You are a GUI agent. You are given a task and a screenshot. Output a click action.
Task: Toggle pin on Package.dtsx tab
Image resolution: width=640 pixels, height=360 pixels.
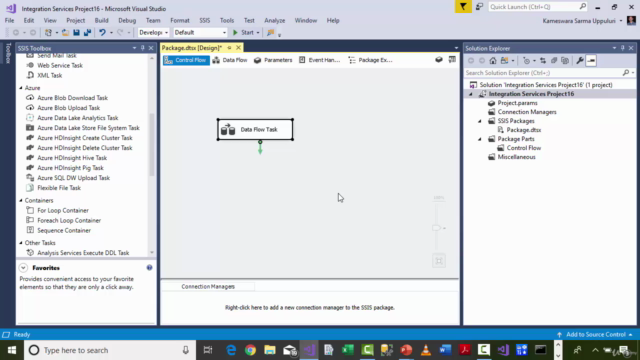229,48
